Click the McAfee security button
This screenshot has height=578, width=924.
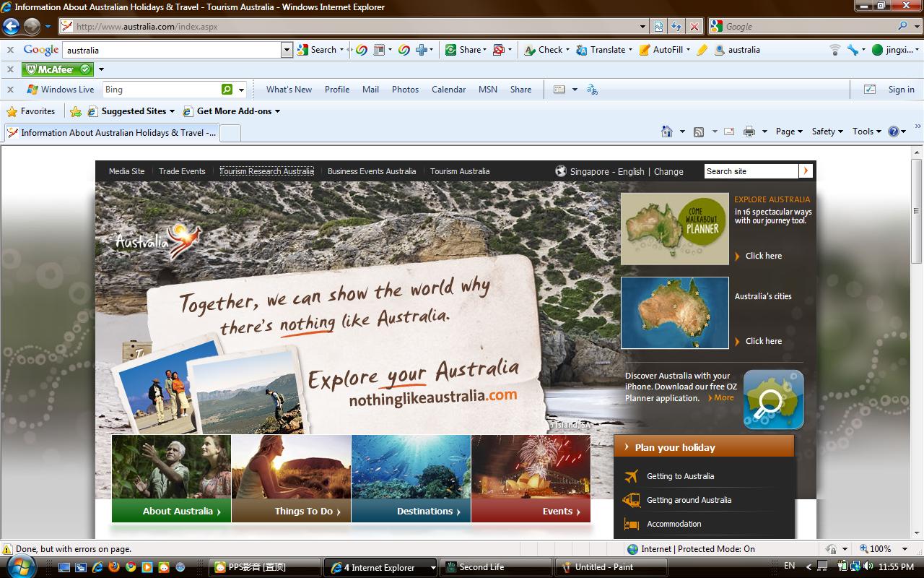[58, 69]
